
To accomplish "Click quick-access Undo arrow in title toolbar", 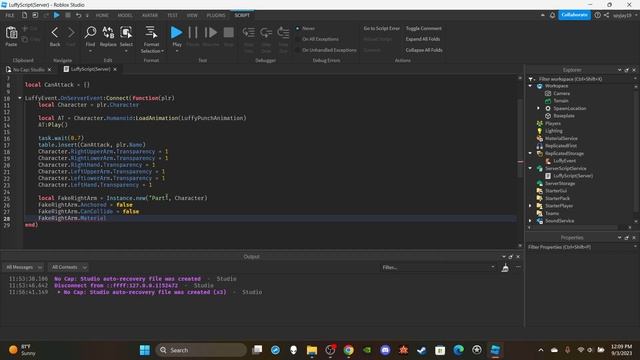I will [x=78, y=15].
